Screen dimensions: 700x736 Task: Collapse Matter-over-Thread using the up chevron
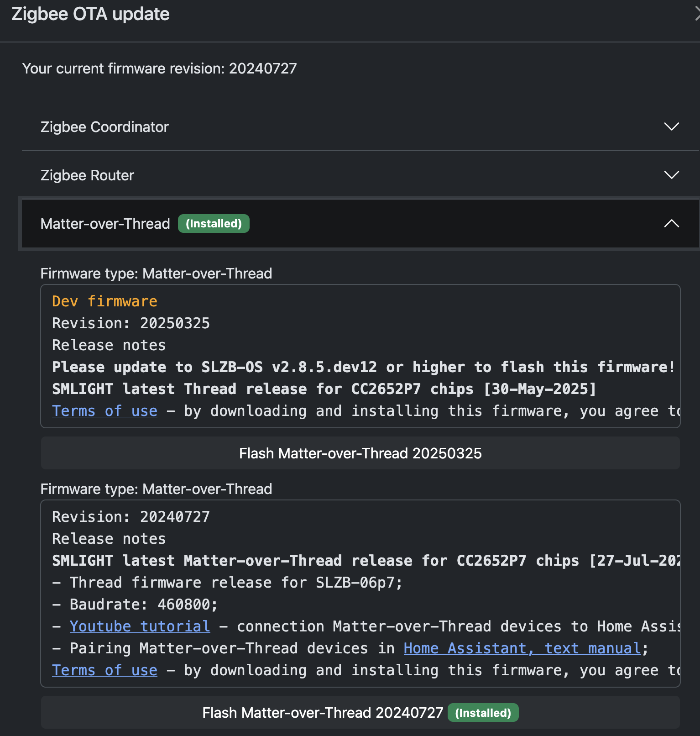pos(671,223)
